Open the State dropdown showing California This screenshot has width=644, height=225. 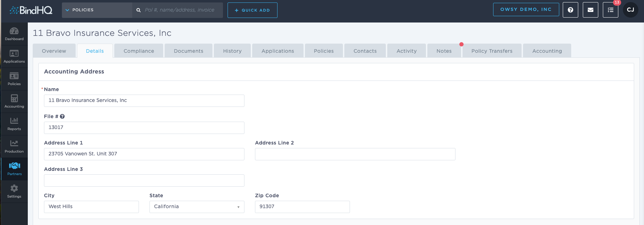click(197, 207)
